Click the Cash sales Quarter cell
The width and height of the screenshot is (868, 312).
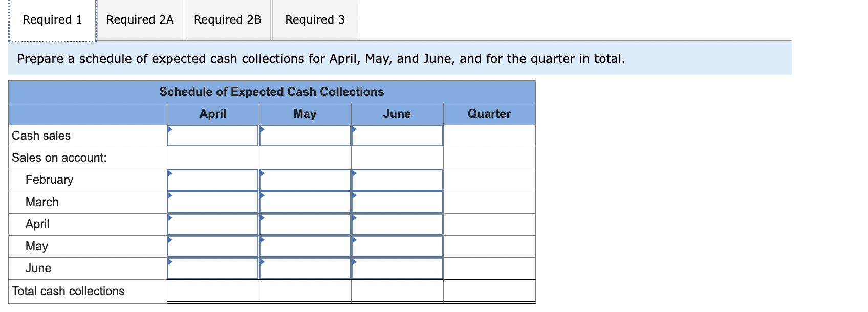tap(489, 136)
